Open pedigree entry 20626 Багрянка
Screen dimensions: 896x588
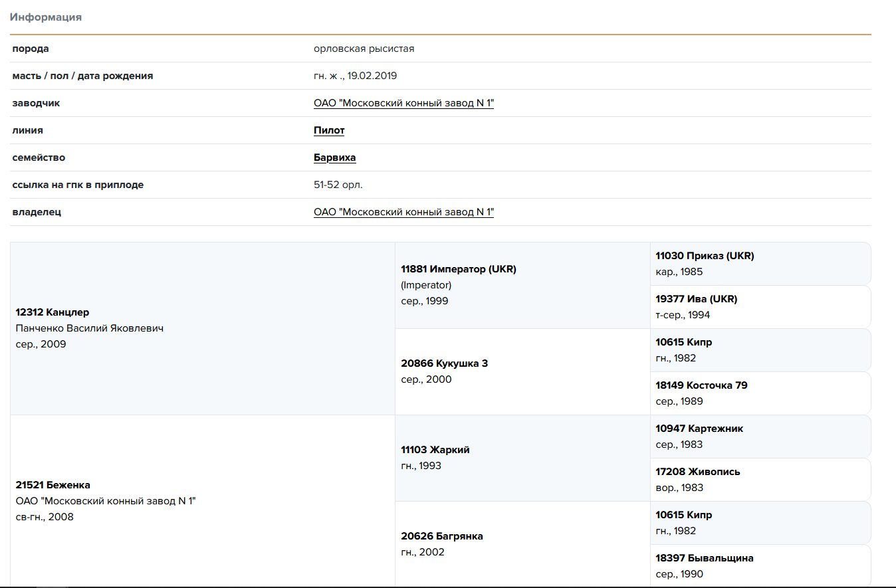(442, 536)
